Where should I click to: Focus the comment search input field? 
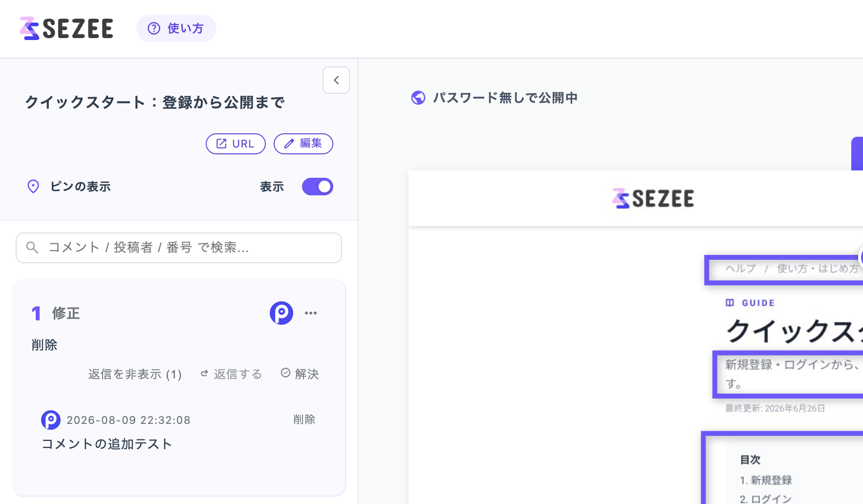pyautogui.click(x=179, y=248)
